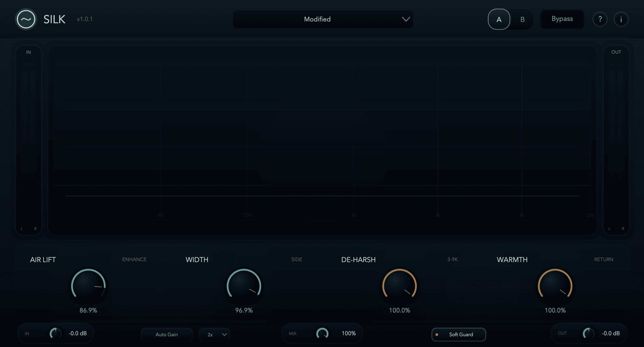Click the spectrum display 1k marker
The height and width of the screenshot is (347, 644).
click(354, 215)
